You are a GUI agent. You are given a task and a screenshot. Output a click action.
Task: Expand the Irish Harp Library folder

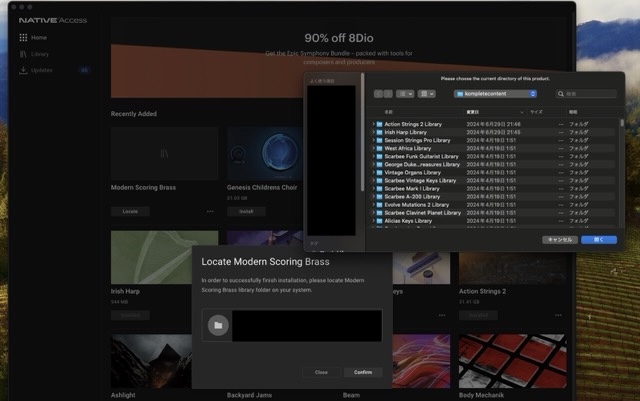point(373,132)
